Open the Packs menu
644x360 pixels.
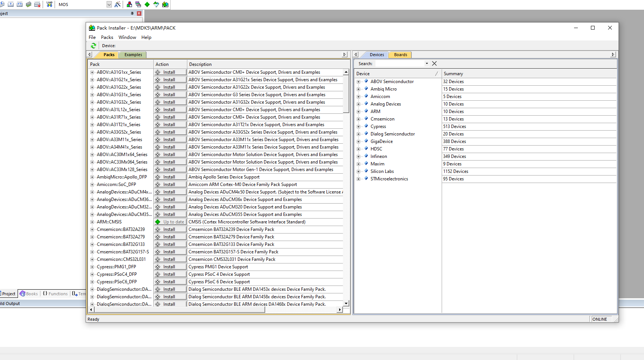pos(107,37)
